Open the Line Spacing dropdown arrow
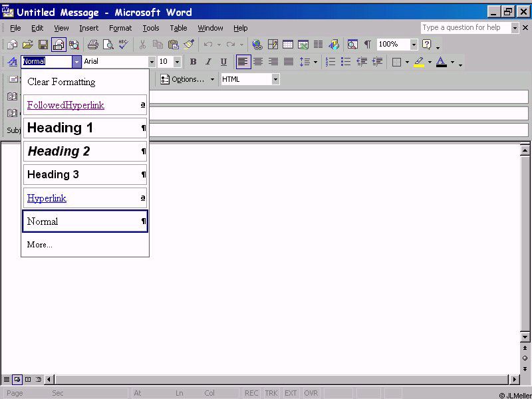532x399 pixels. click(315, 62)
